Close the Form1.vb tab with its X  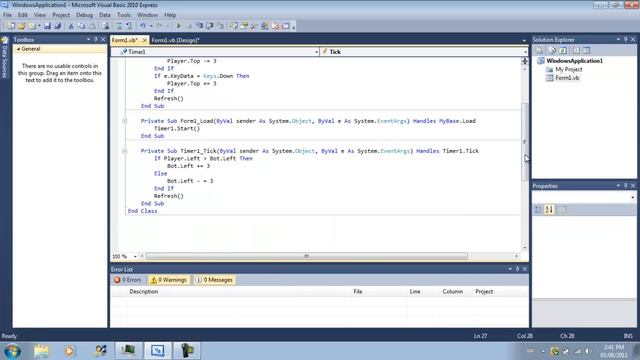(144, 40)
